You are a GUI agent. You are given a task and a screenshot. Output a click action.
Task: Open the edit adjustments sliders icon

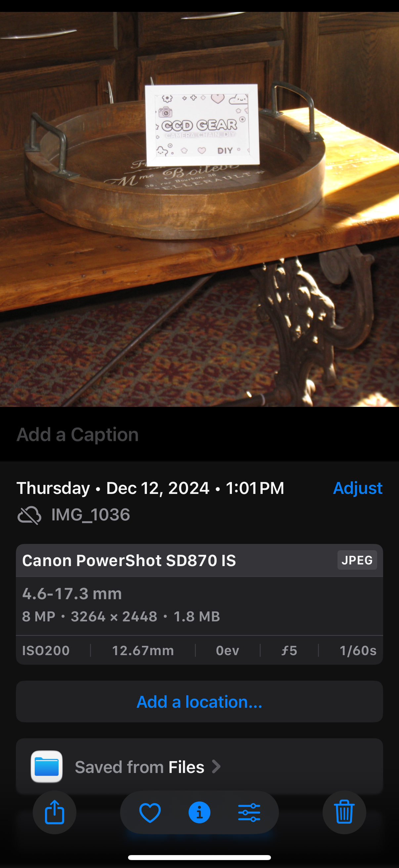tap(249, 812)
